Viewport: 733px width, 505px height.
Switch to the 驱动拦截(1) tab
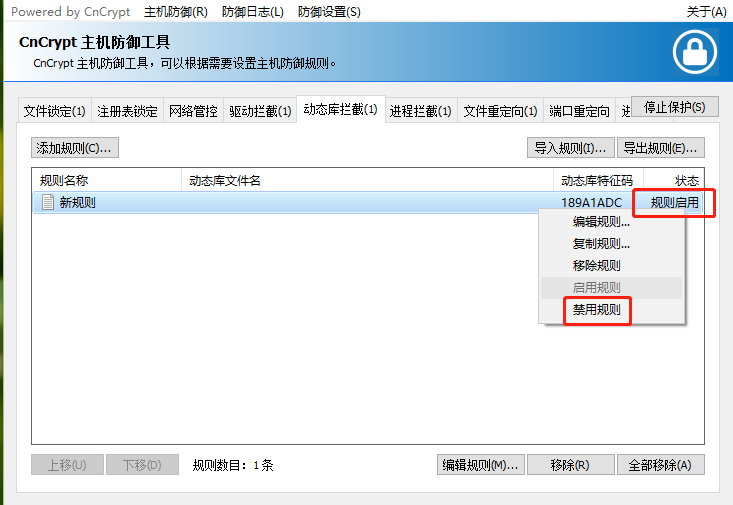[x=260, y=111]
